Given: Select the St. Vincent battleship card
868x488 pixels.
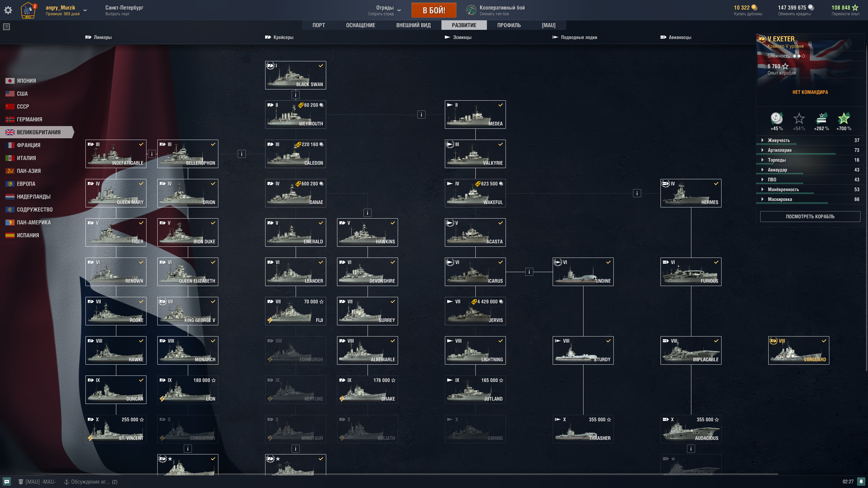Looking at the screenshot, I should point(116,429).
